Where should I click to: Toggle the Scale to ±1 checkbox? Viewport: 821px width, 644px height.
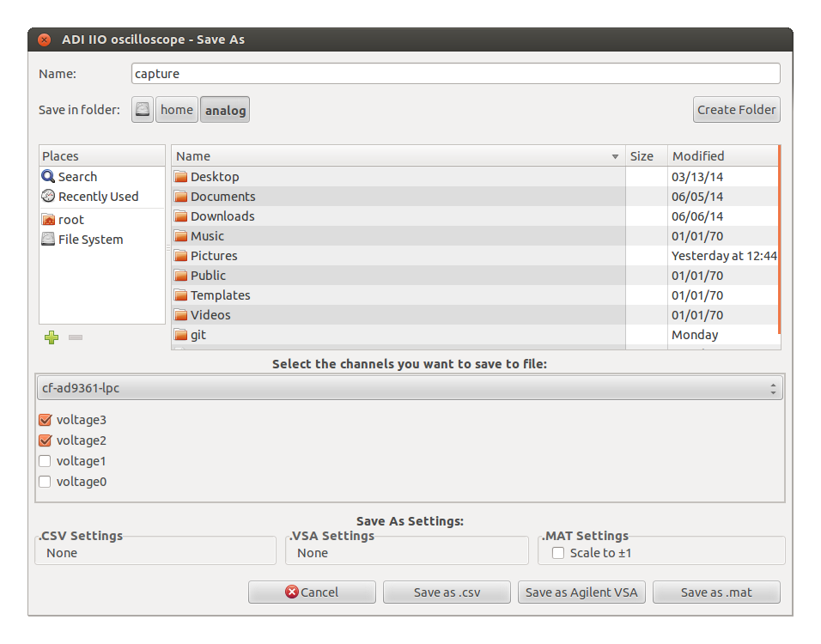558,553
